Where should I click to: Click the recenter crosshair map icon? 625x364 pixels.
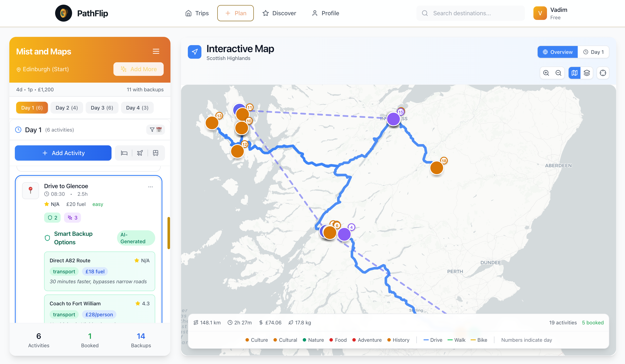click(x=603, y=73)
